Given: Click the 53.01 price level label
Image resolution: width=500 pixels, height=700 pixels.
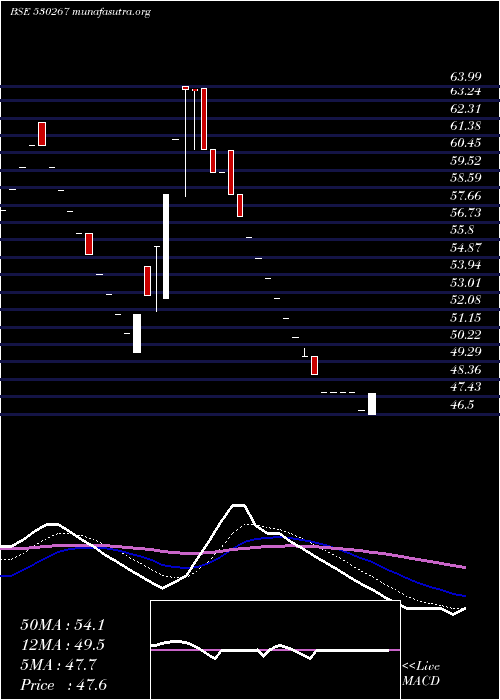Looking at the screenshot, I should (x=465, y=283).
